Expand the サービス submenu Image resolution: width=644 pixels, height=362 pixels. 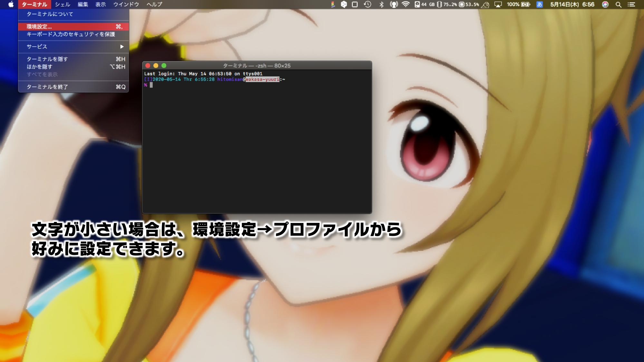(x=73, y=47)
